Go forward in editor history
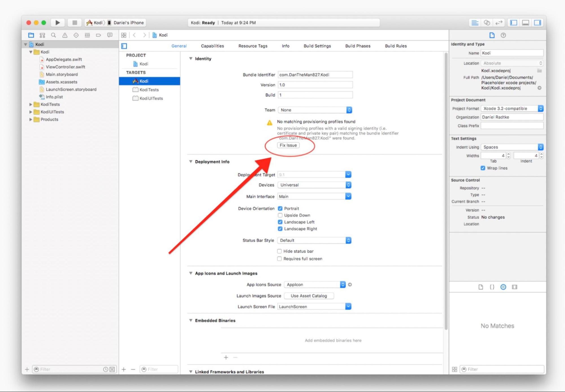The width and height of the screenshot is (565, 392). (144, 35)
